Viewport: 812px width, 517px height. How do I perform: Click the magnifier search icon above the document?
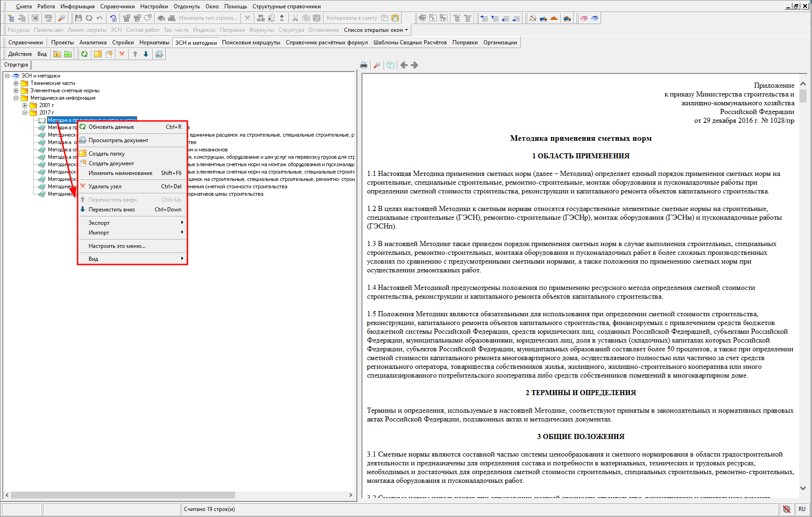pos(377,65)
